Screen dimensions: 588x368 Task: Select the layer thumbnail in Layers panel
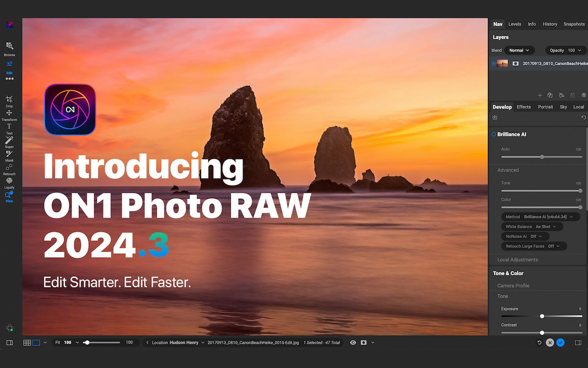pyautogui.click(x=502, y=63)
